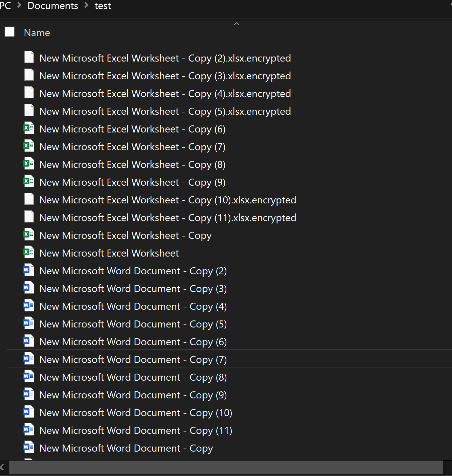452x476 pixels.
Task: Select 'Excel Worksheet - Copy (11).xlsx.encrypted' file name
Action: [168, 218]
